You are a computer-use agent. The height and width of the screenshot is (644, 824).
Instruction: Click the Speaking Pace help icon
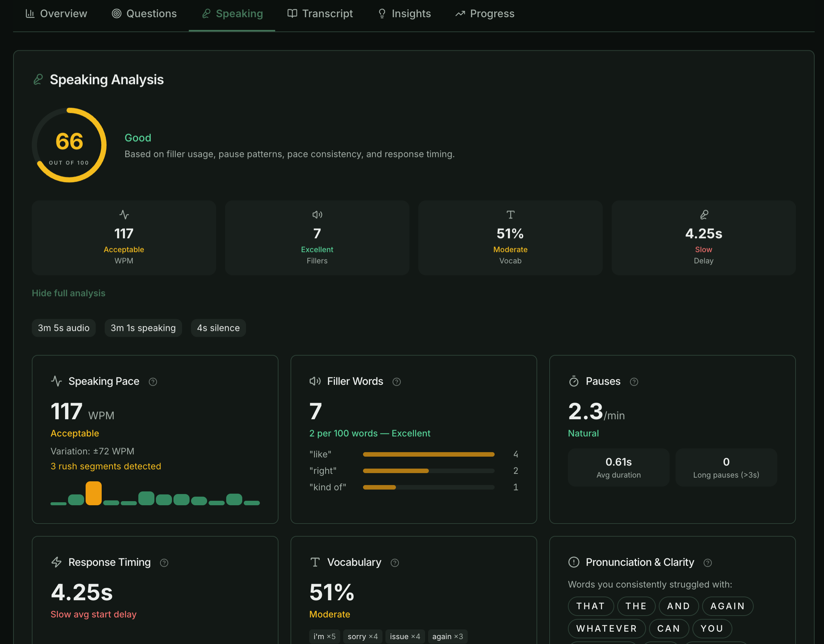[x=153, y=382]
